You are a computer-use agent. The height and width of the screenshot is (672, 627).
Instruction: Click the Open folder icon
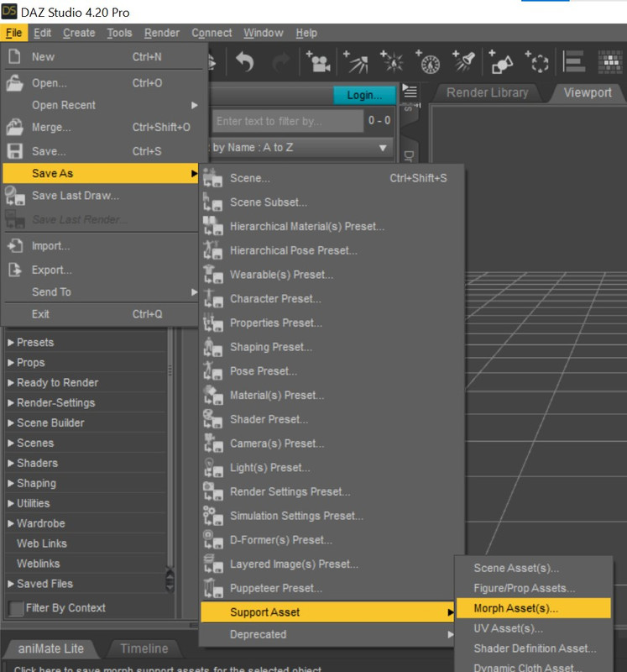click(x=14, y=82)
